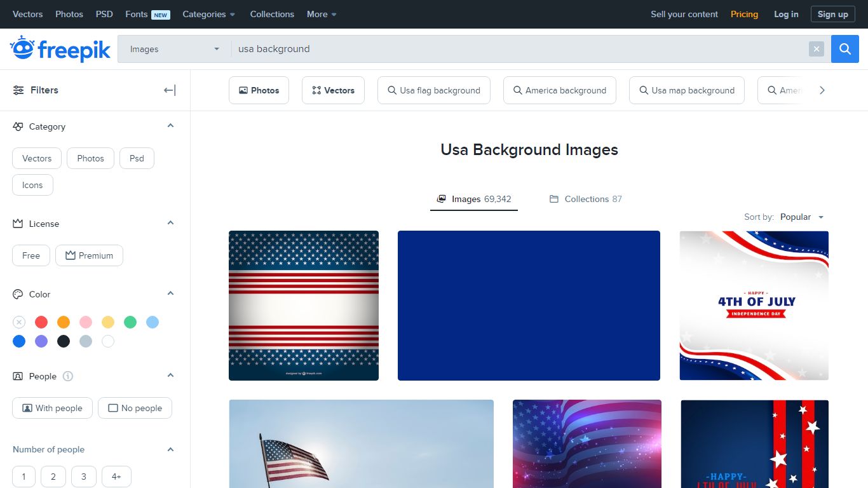Choose 2 for number of people

53,477
